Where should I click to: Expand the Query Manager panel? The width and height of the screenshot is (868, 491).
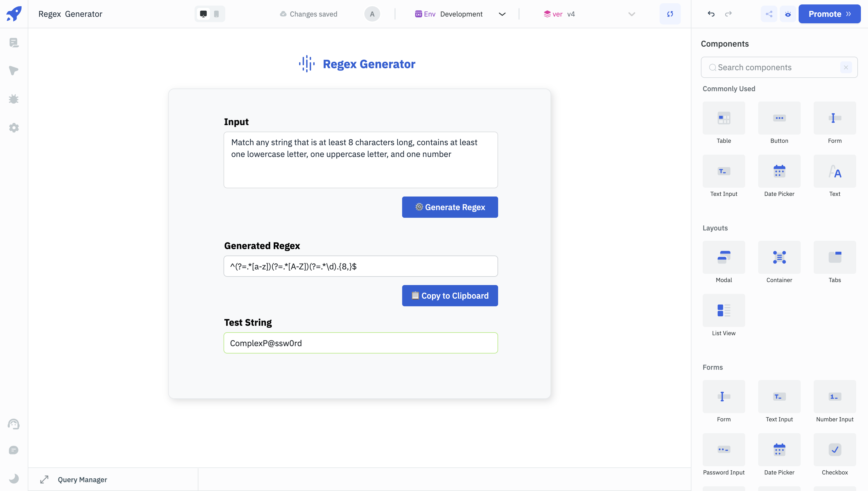coord(44,479)
